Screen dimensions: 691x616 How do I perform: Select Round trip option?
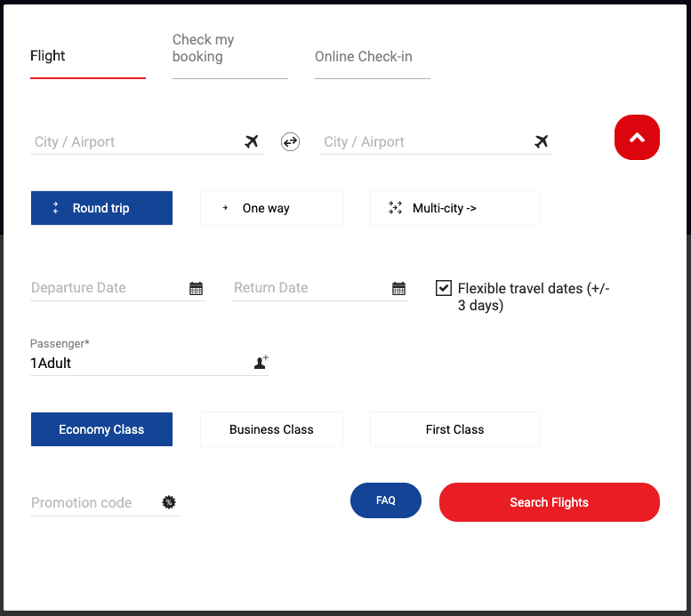point(101,208)
